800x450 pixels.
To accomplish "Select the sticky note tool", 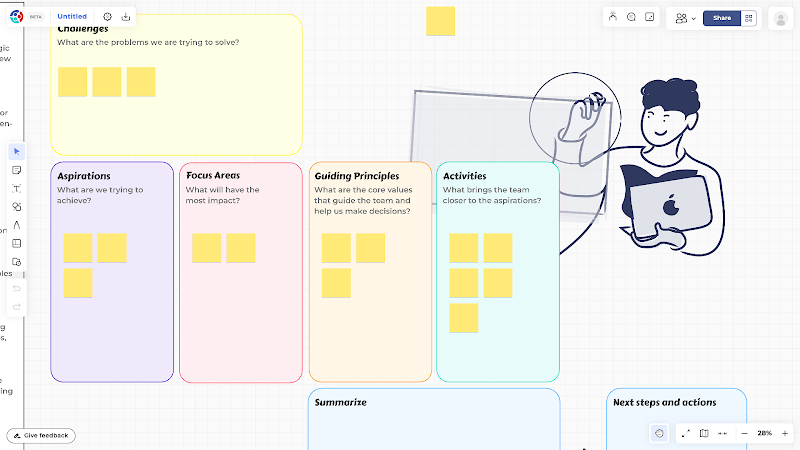I will point(16,170).
